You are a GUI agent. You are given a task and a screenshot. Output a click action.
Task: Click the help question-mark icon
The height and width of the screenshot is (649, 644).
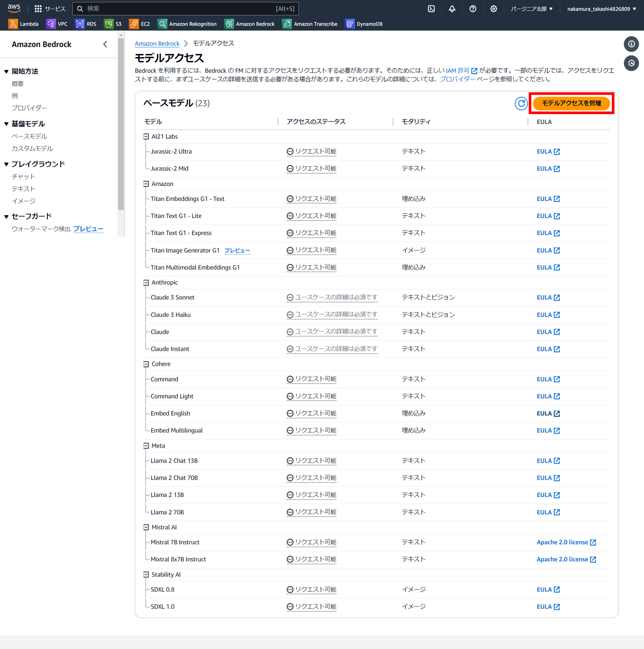point(473,9)
